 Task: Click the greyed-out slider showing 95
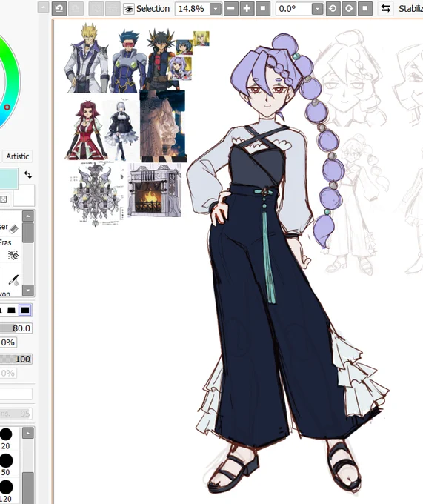pos(16,414)
